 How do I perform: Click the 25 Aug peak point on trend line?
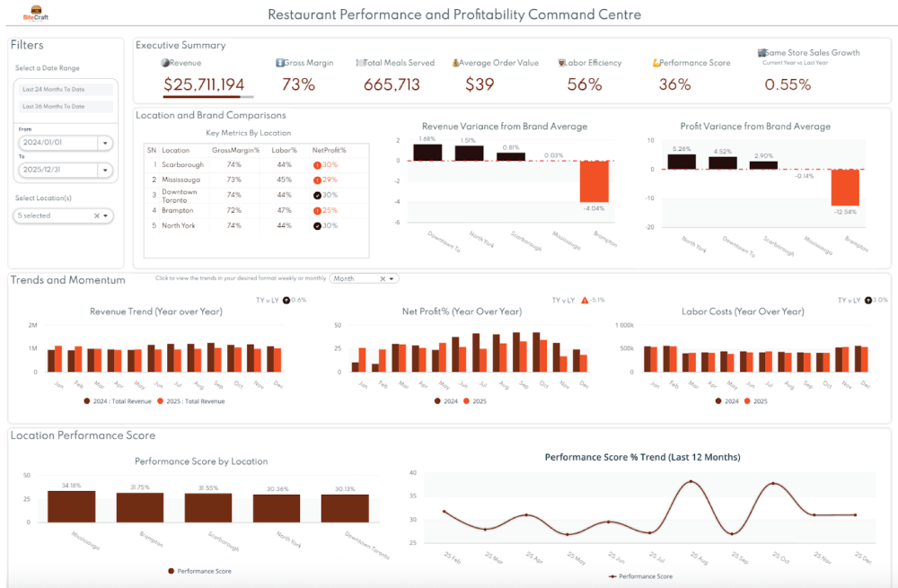[691, 481]
